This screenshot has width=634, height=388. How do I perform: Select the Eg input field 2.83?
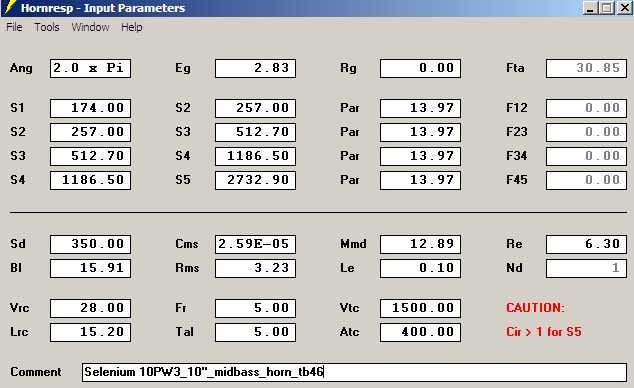point(256,68)
